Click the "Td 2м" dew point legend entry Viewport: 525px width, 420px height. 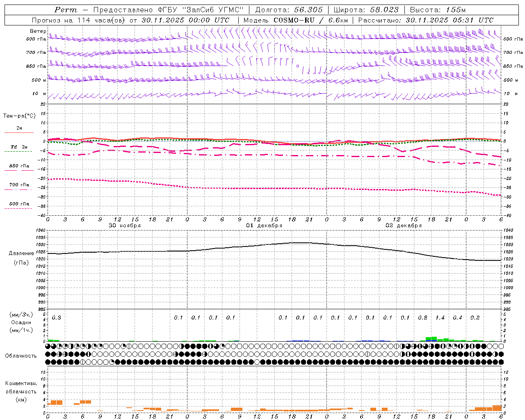coord(19,147)
